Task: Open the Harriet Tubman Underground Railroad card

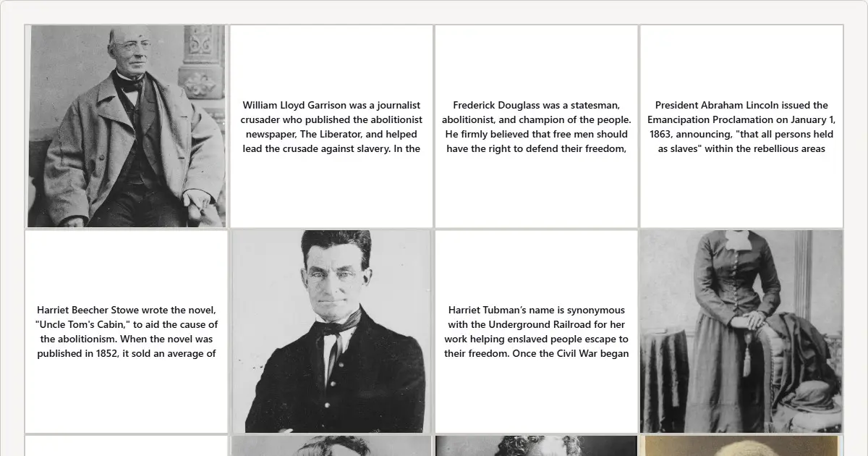Action: pos(537,332)
